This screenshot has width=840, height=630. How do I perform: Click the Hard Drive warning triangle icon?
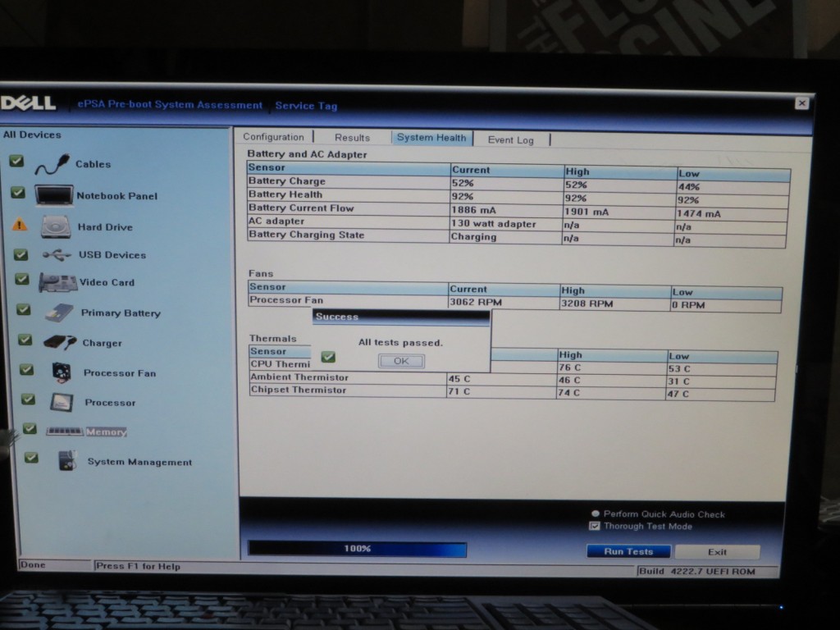coord(20,225)
